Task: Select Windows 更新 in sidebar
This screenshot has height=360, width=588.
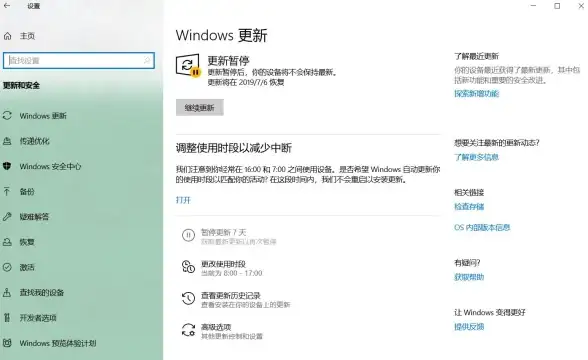Action: 43,116
